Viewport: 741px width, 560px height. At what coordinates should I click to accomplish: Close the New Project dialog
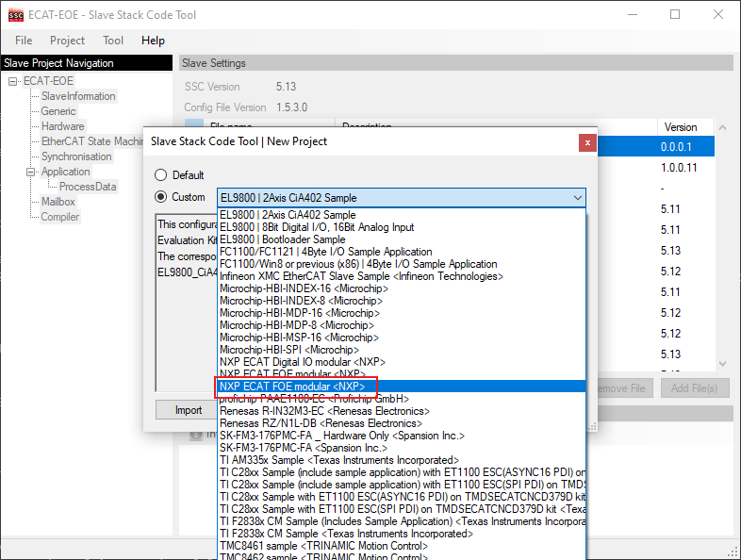point(587,142)
